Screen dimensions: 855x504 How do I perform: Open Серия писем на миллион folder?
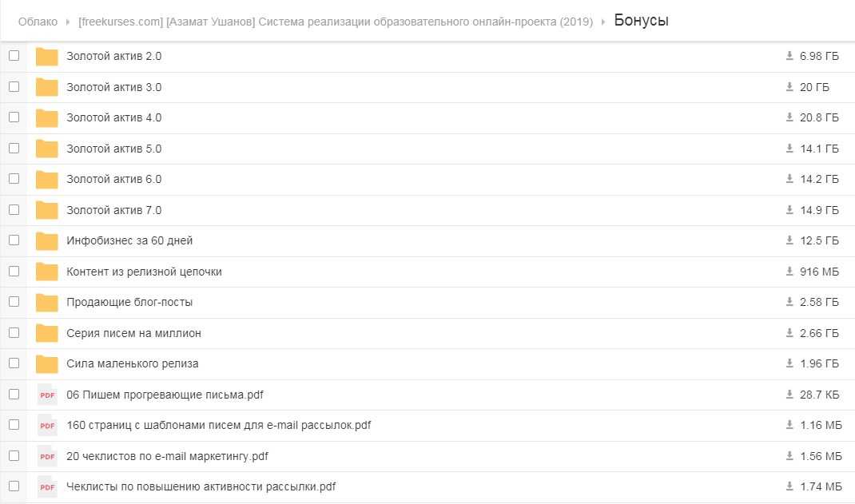pos(133,333)
